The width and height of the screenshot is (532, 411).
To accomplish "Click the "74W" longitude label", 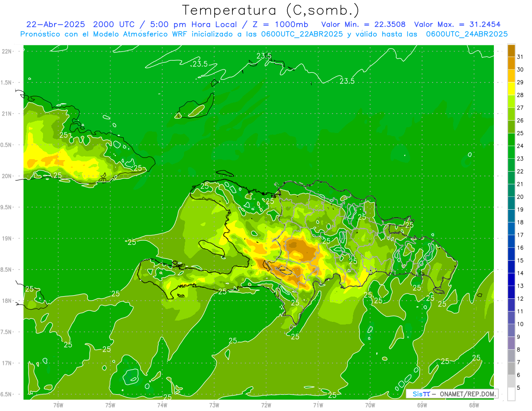I will [162, 405].
